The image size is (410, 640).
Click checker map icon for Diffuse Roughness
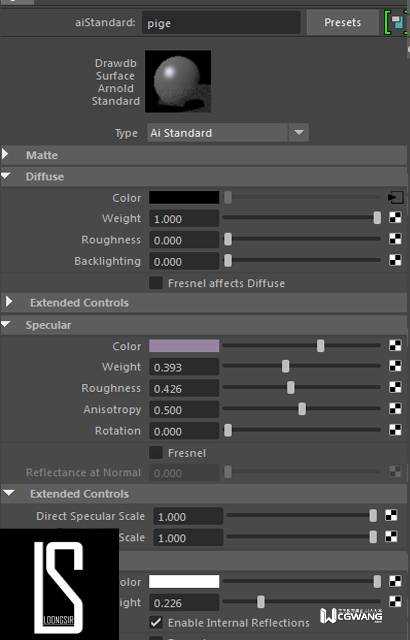click(395, 239)
